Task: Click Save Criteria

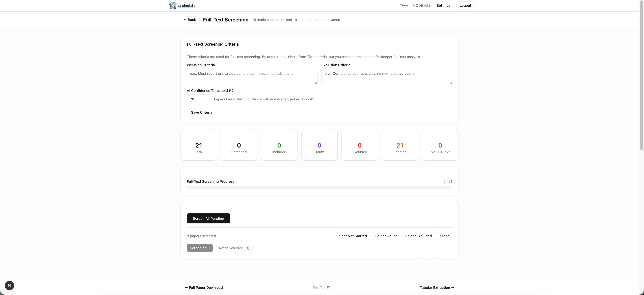Action: click(201, 112)
